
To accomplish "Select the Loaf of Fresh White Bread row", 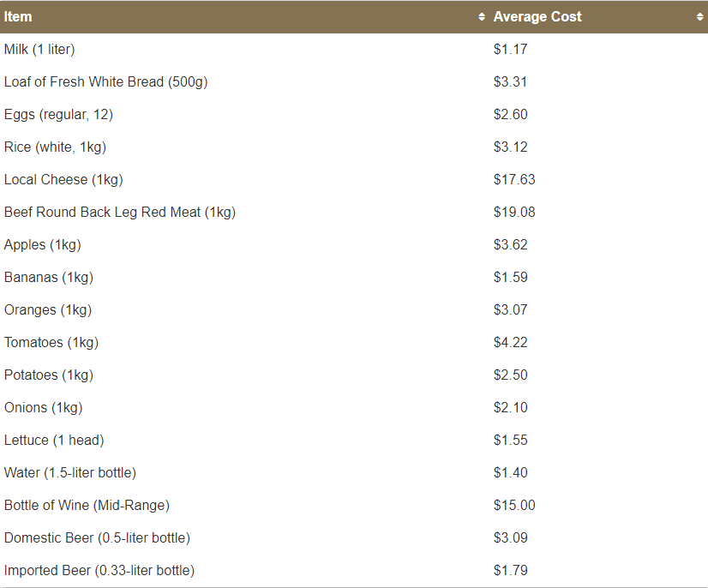I will (354, 81).
